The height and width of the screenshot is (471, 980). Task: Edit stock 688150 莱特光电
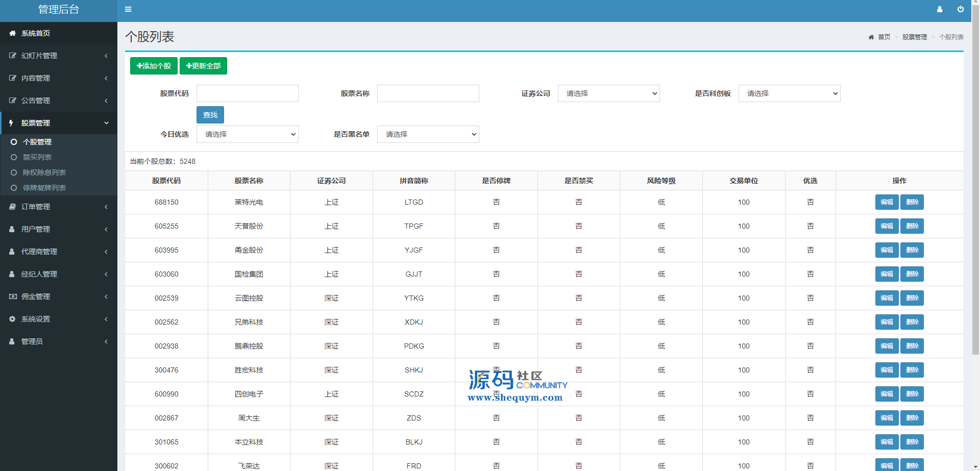[887, 202]
